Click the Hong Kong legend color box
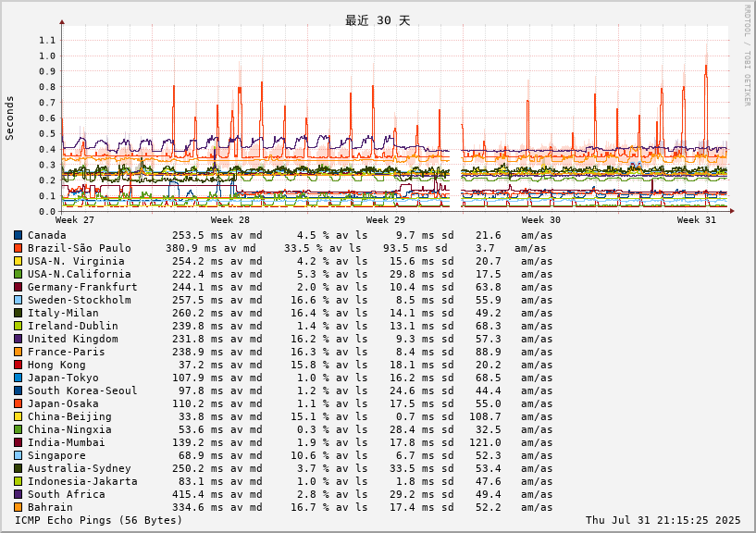 coord(19,366)
